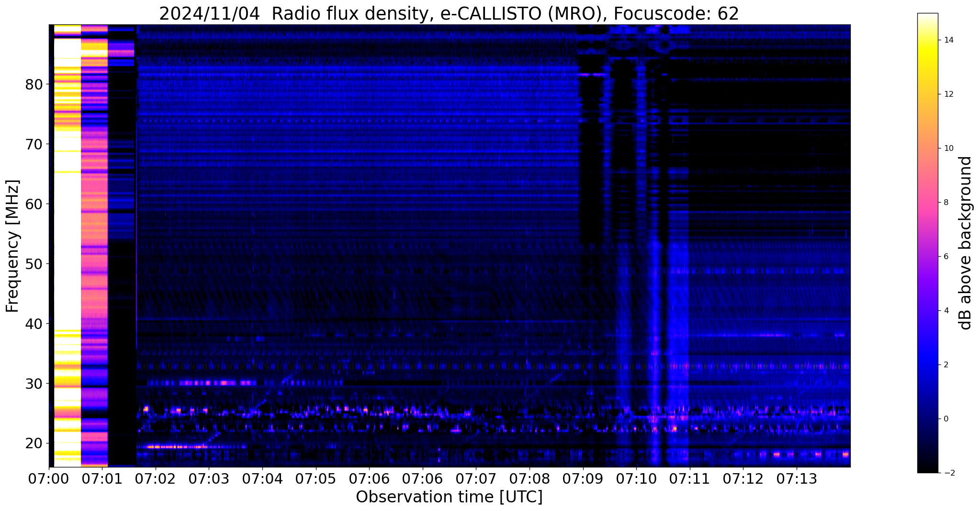Click the colorbar 10 dB tick label
The width and height of the screenshot is (980, 511).
coord(948,148)
